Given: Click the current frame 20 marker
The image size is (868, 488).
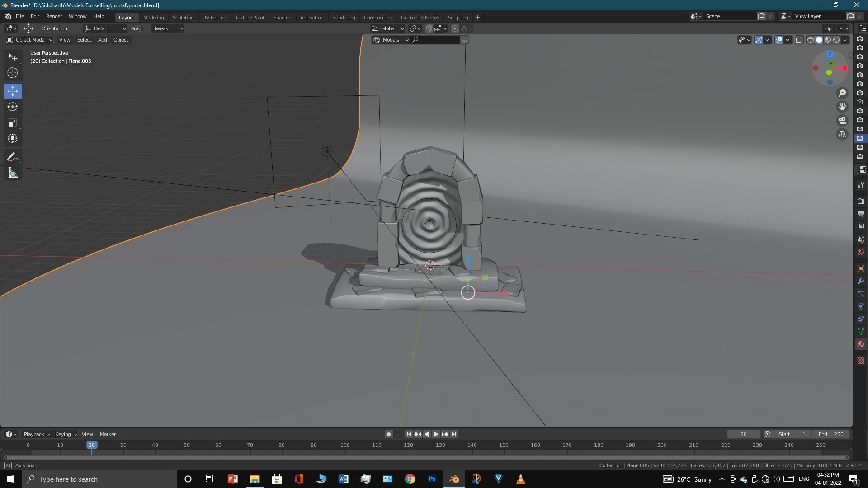Looking at the screenshot, I should click(92, 445).
